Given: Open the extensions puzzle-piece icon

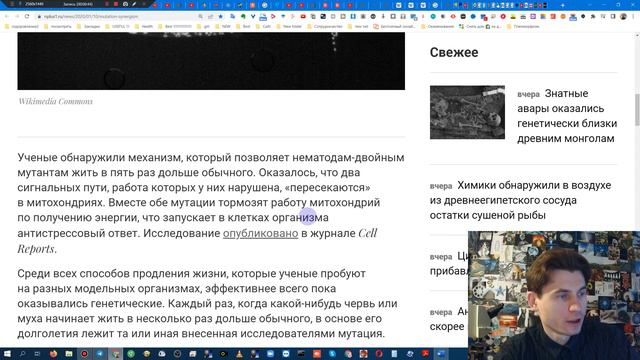Looking at the screenshot, I should point(593,16).
